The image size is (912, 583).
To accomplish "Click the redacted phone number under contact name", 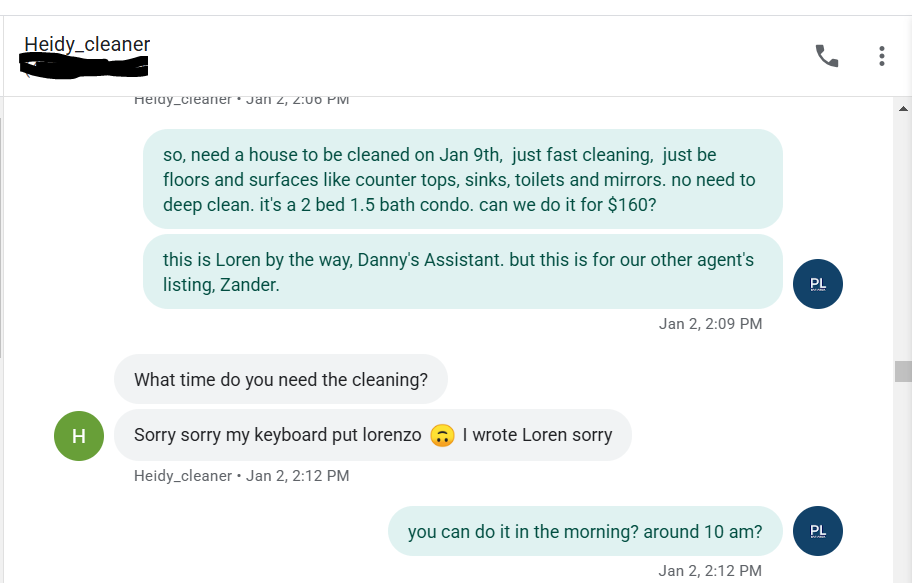I will pos(85,67).
